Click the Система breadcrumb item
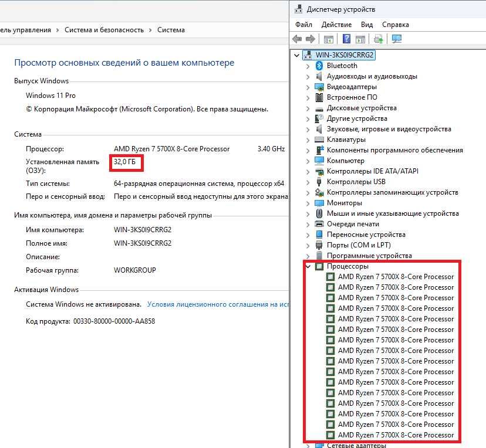Screen dimensions: 486x448 click(x=171, y=30)
